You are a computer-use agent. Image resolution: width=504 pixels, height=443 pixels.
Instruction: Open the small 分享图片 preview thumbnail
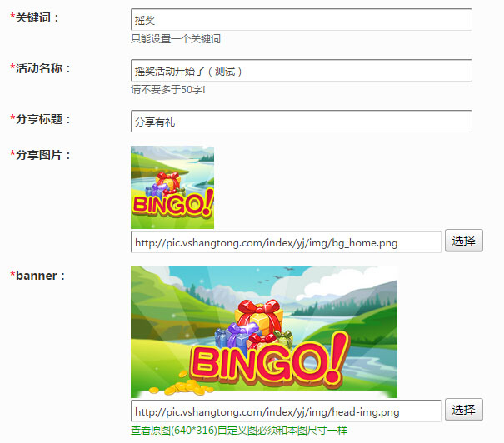[x=172, y=187]
